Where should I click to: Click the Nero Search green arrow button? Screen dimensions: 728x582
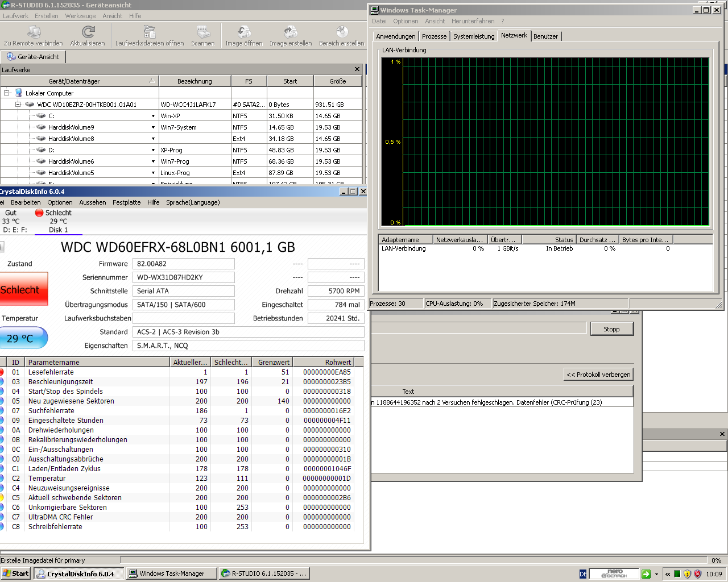click(x=646, y=573)
